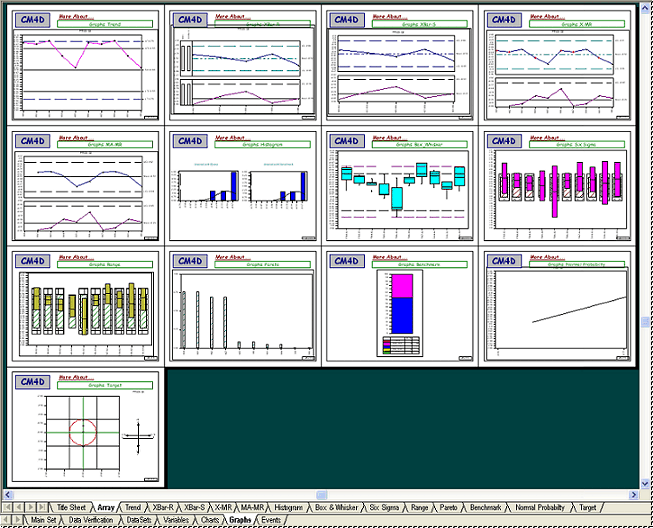653x528 pixels.
Task: Click 'More About...' on Range graph sheet
Action: pos(76,256)
